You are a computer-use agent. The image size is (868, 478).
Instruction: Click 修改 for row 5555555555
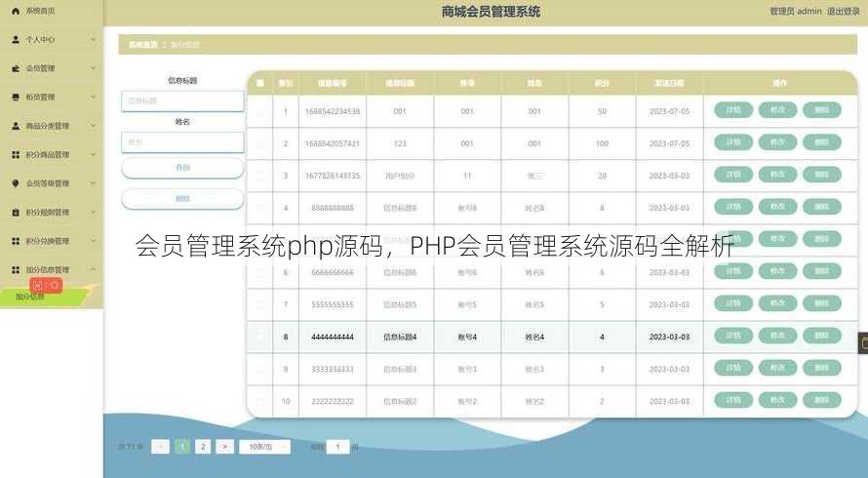pyautogui.click(x=777, y=303)
